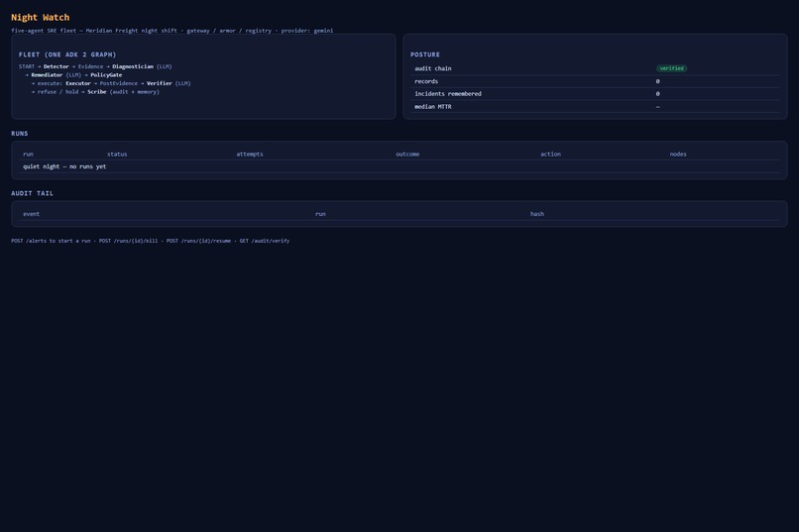Viewport: 799px width, 532px height.
Task: Click the five-agent SRE fleet subtitle line
Action: coord(172,31)
